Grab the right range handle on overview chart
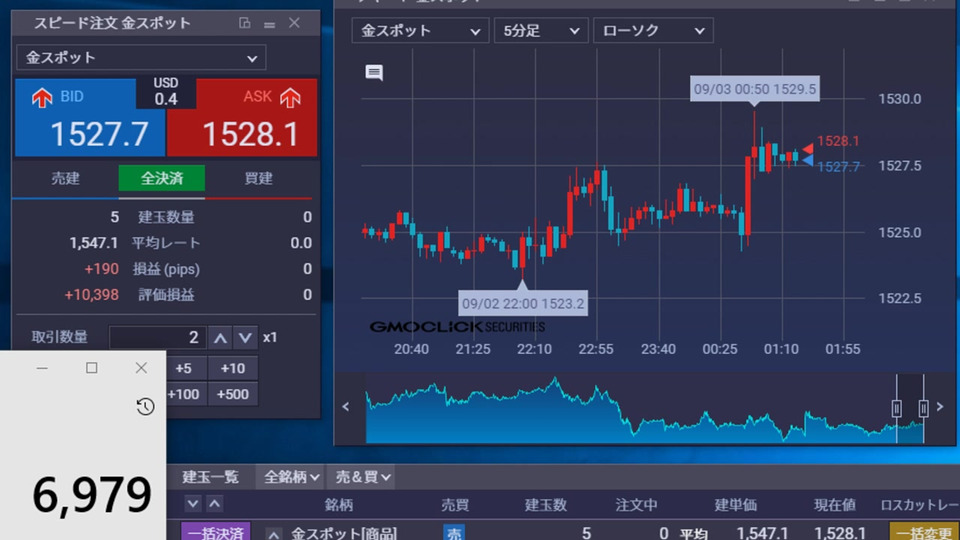The image size is (960, 540). click(x=923, y=408)
